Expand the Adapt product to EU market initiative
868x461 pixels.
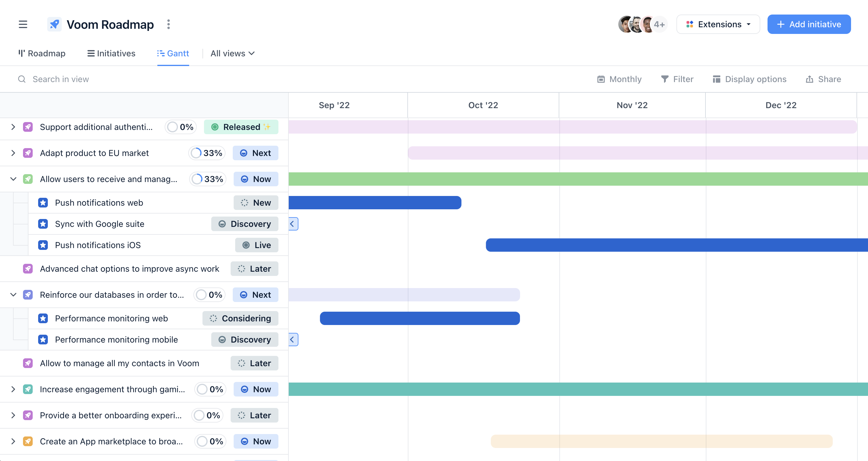click(x=13, y=153)
